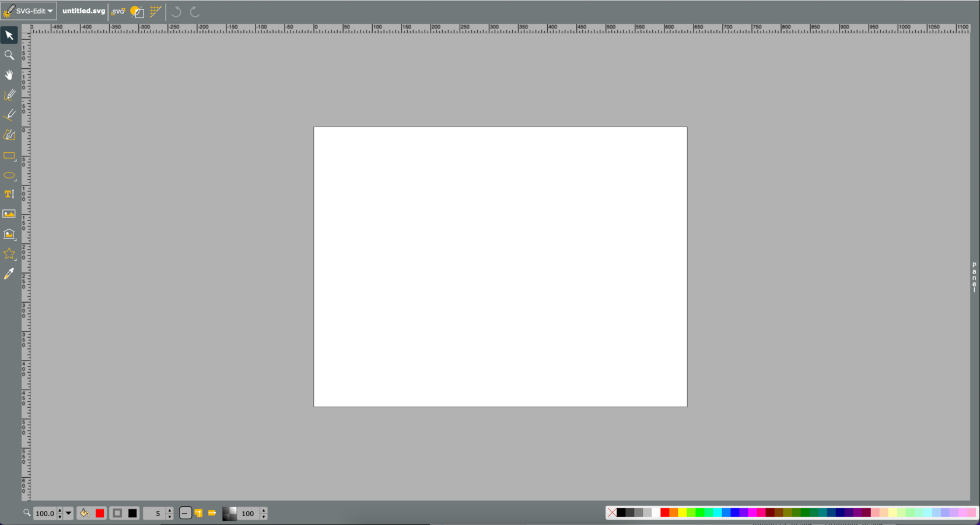
Task: Open the stroke dash style dropdown
Action: click(185, 513)
